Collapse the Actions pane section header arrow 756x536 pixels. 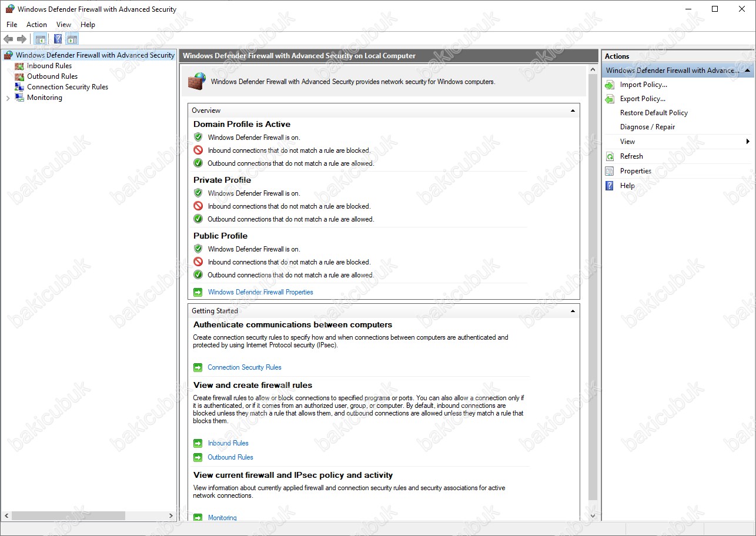(747, 71)
